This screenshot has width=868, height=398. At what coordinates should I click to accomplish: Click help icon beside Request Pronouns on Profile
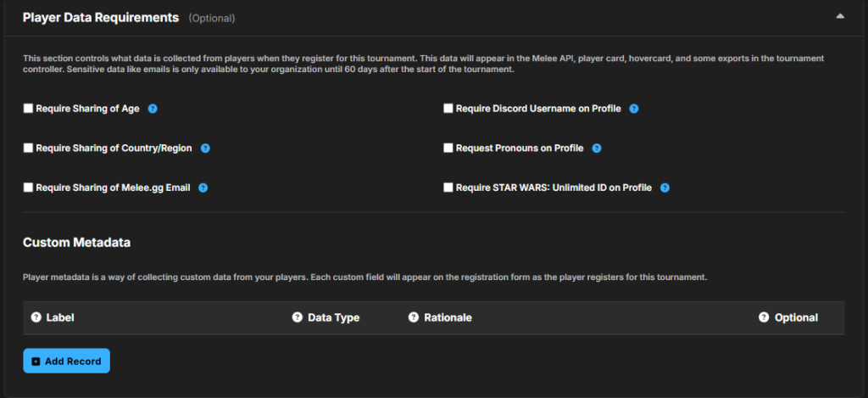597,148
